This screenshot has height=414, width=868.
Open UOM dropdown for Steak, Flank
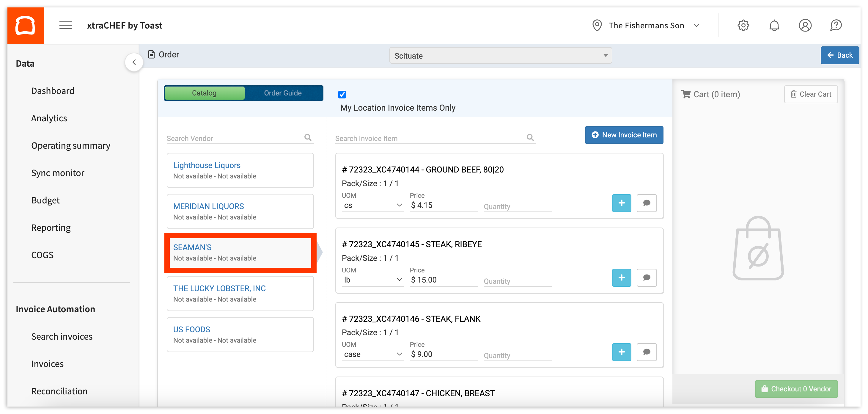[x=372, y=354]
